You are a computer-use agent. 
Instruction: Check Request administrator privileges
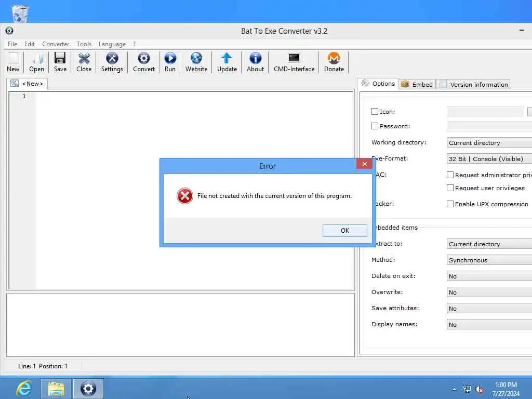[x=450, y=175]
